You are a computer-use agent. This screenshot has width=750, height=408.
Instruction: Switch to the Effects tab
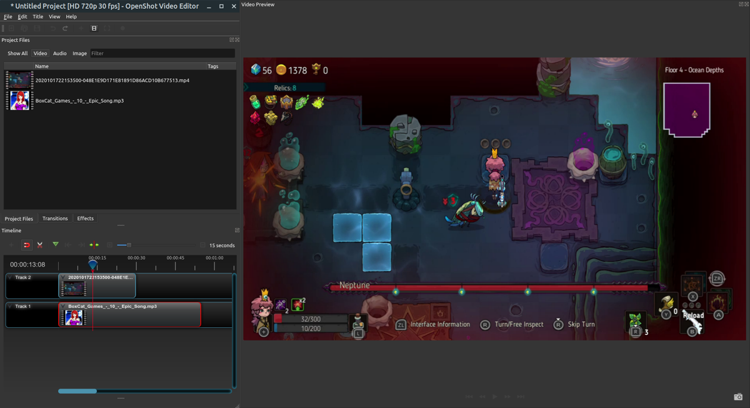tap(85, 219)
